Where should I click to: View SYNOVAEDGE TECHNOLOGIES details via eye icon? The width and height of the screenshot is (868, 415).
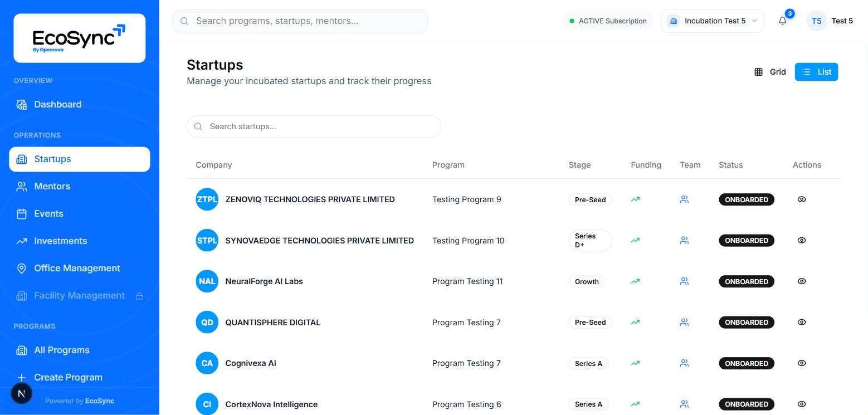coord(802,241)
